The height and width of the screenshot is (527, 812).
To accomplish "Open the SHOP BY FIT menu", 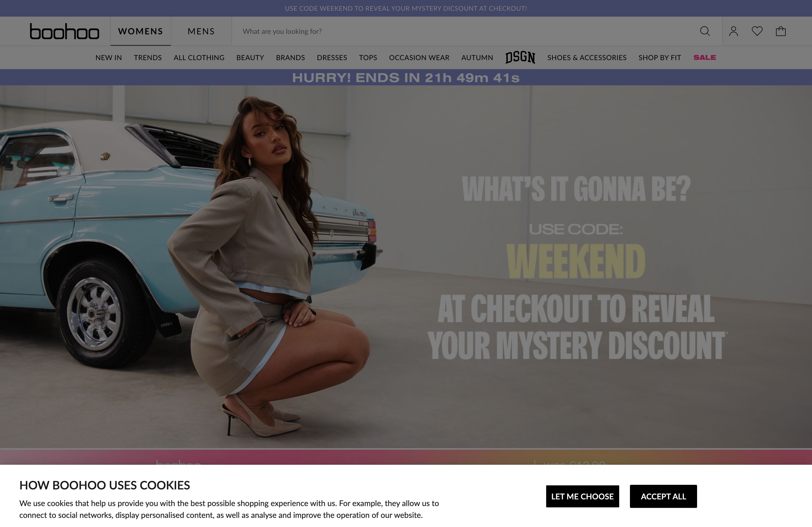I will (659, 58).
